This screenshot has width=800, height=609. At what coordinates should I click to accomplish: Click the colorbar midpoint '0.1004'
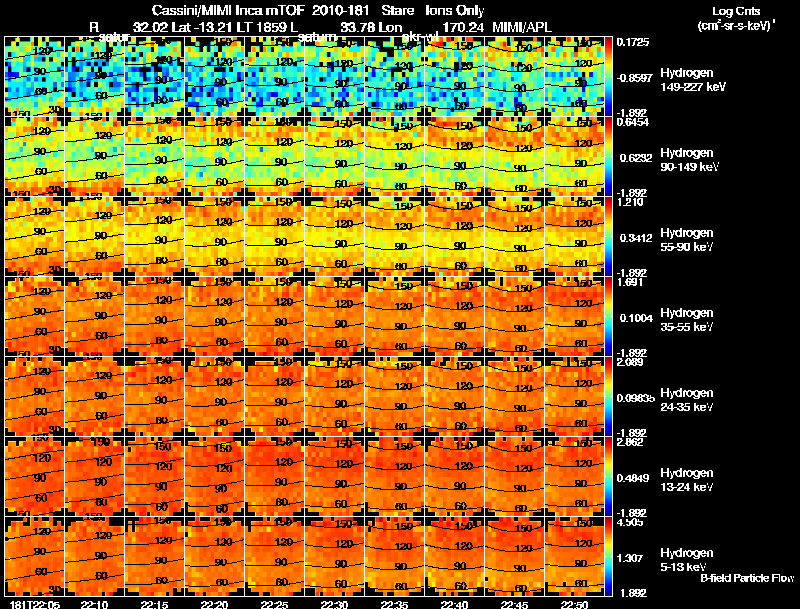[x=636, y=318]
